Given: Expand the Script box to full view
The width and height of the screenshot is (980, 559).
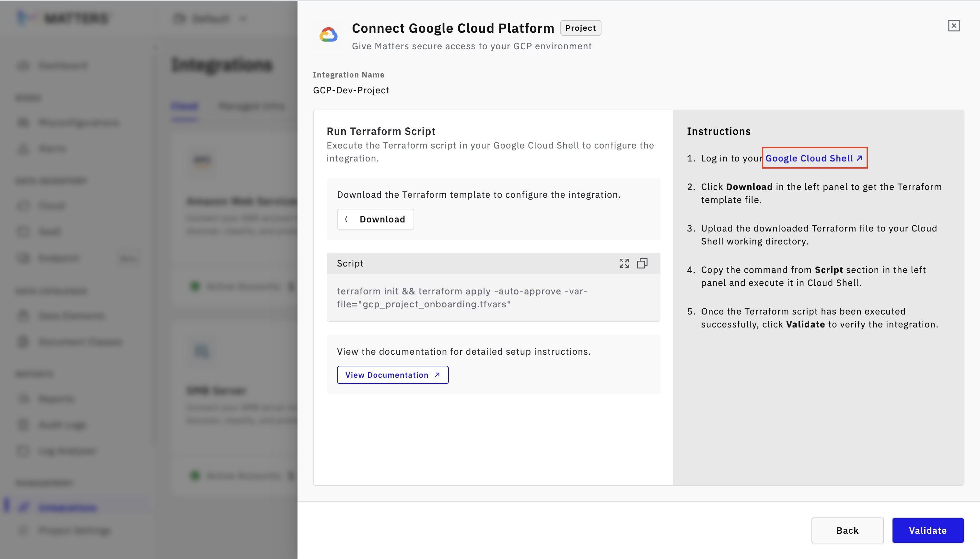Looking at the screenshot, I should pos(624,263).
